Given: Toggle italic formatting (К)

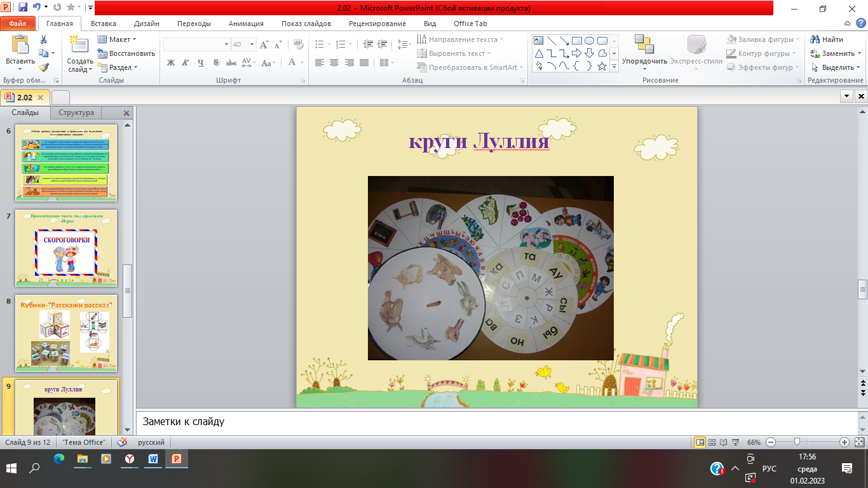Looking at the screenshot, I should 186,62.
